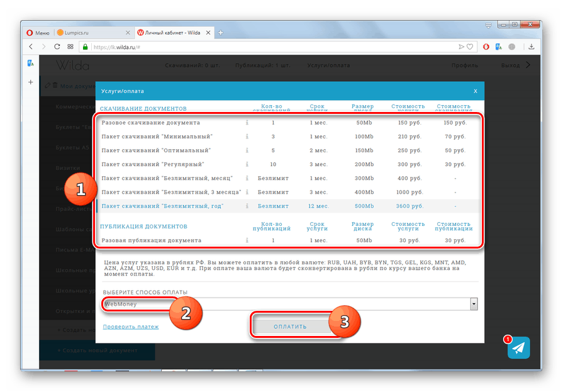Info icon for Пакет скачиваний "Оптимальный"
563x392 pixels.
tap(247, 150)
